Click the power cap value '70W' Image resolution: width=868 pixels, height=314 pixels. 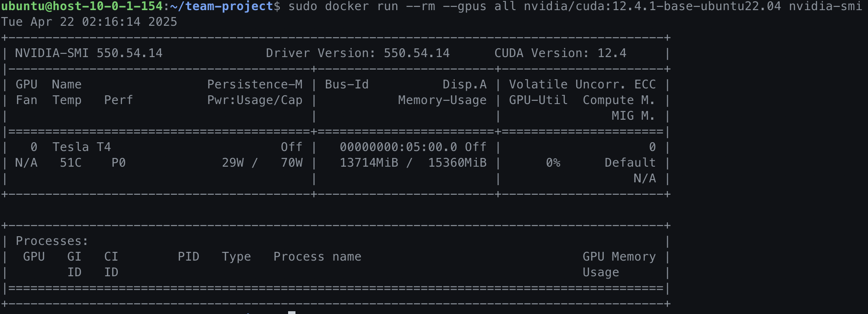tap(292, 163)
